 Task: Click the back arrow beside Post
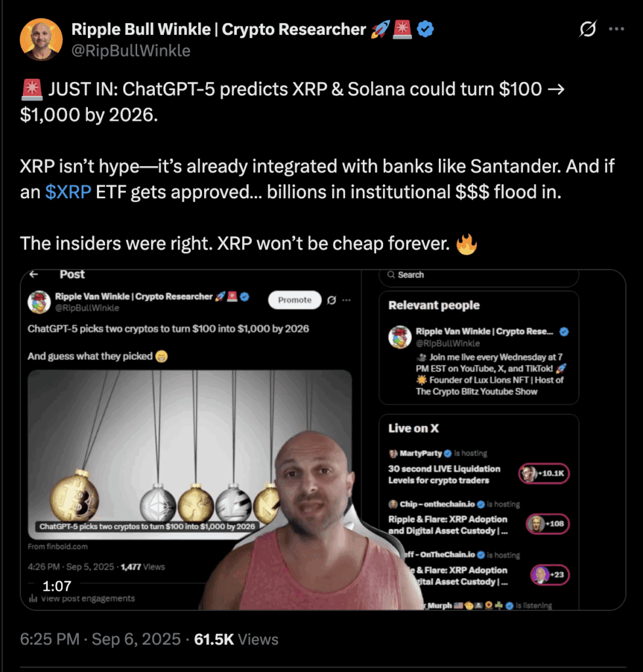tap(34, 274)
